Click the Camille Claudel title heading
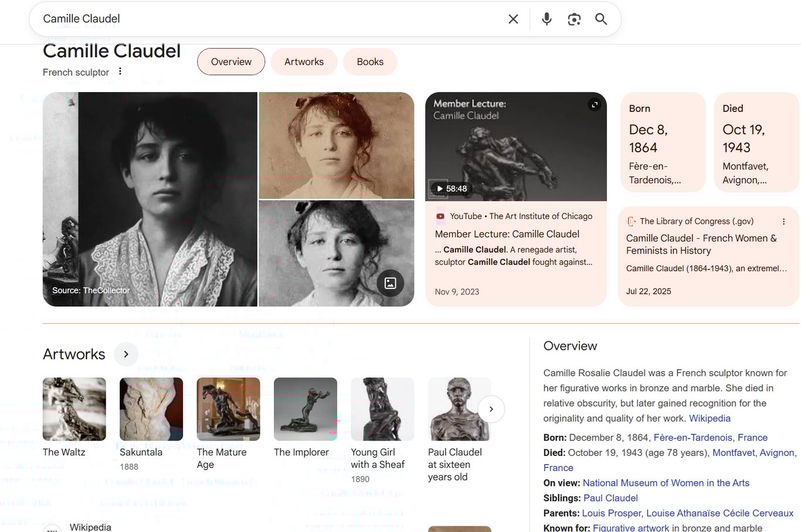The height and width of the screenshot is (532, 801). 111,51
